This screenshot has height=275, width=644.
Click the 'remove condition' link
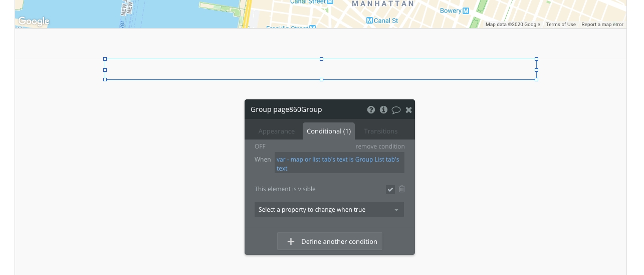point(380,147)
